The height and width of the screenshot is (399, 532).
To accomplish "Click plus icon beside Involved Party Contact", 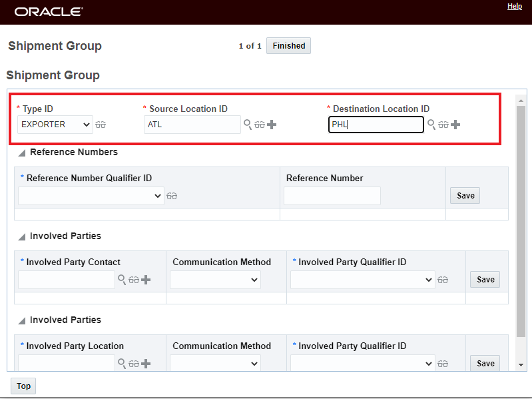I will click(146, 280).
